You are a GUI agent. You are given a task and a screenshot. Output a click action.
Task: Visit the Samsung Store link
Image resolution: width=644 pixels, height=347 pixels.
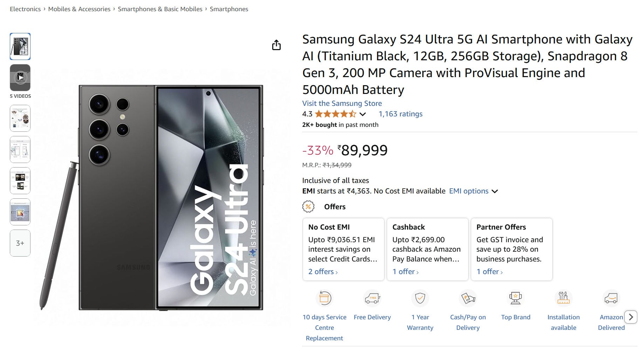(x=342, y=103)
